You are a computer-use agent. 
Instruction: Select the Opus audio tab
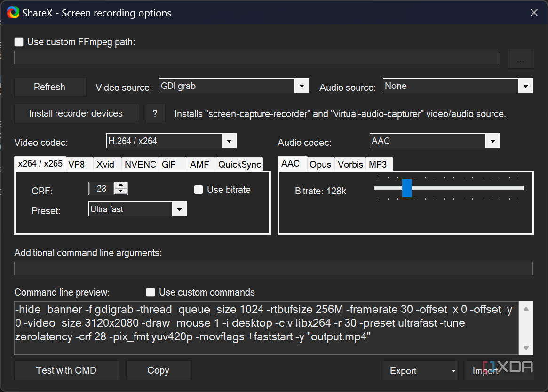[320, 164]
